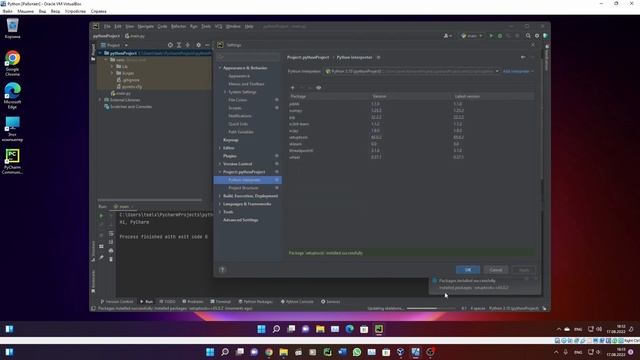
Task: Open PyCharm Community desktop shortcut
Action: click(12, 162)
